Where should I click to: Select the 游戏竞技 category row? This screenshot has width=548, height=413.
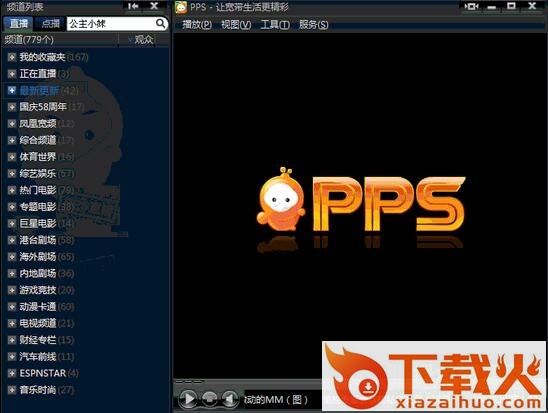(x=41, y=290)
